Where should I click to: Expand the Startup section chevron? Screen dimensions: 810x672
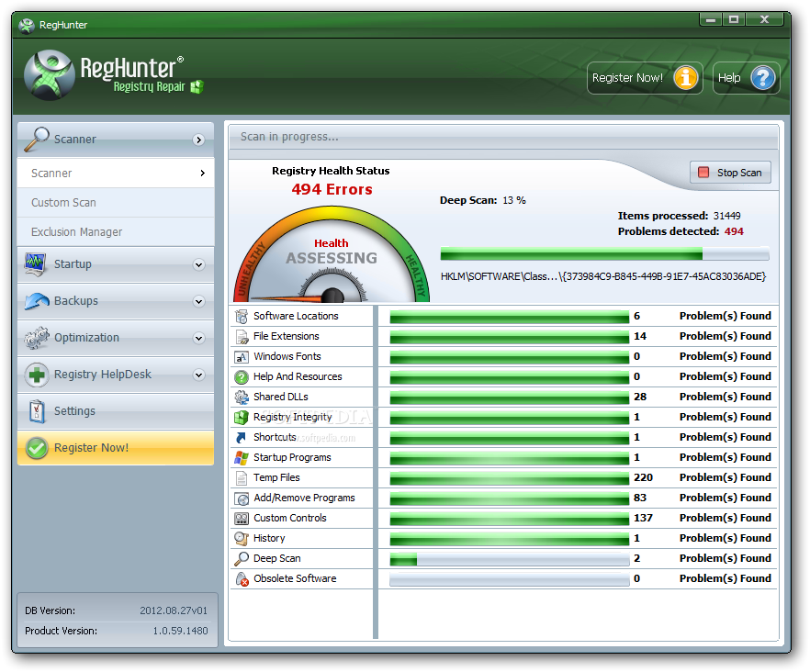coord(198,265)
